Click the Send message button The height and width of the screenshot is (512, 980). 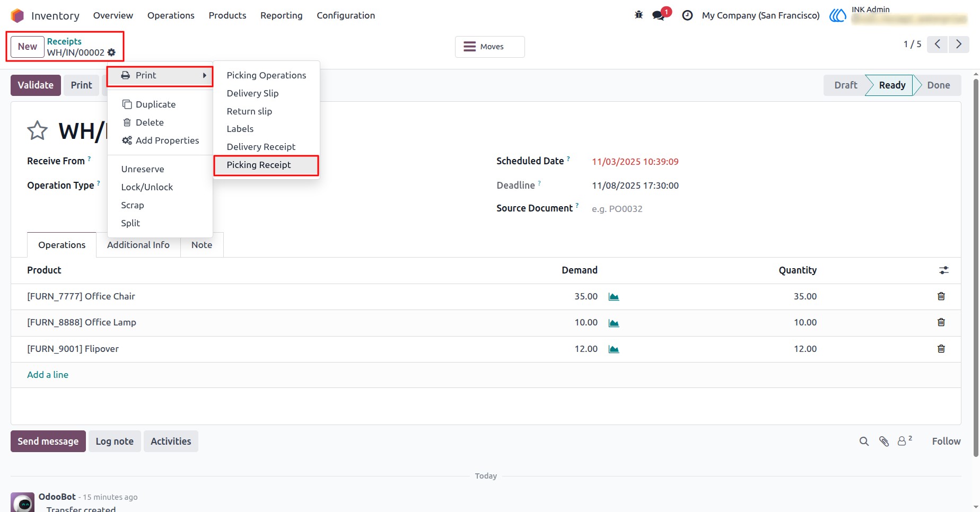tap(48, 442)
